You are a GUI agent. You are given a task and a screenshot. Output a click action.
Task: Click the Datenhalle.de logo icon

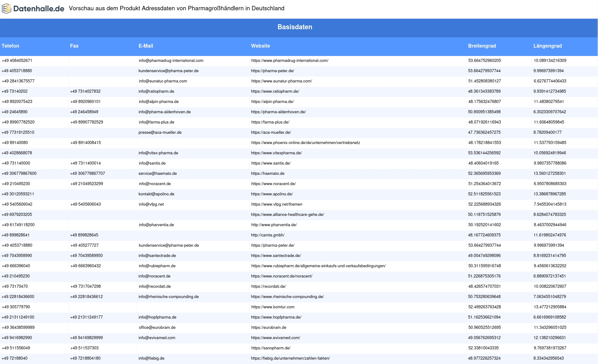click(7, 8)
